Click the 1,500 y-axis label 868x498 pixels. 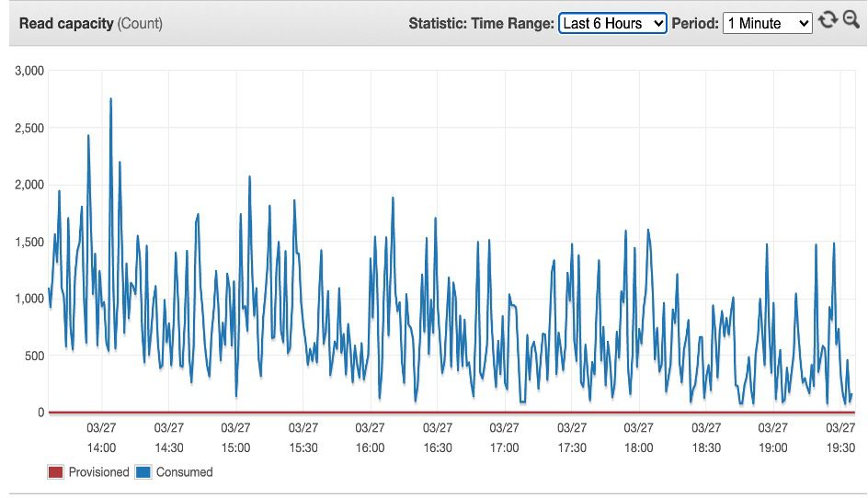pyautogui.click(x=29, y=242)
